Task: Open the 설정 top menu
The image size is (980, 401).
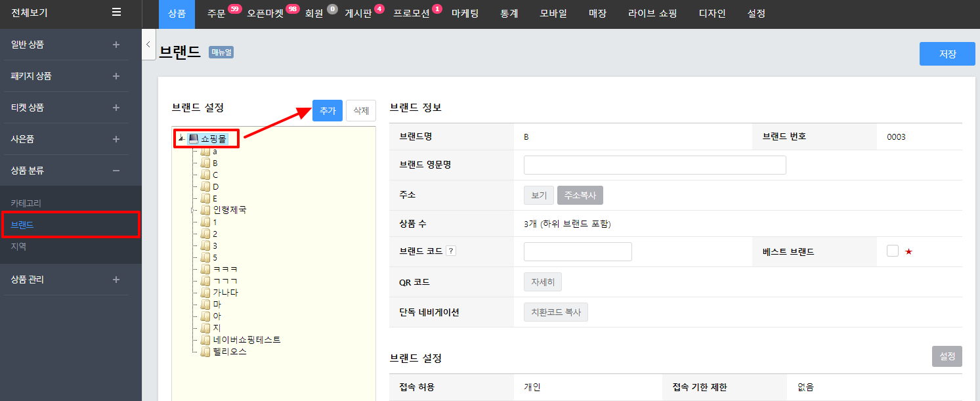Action: point(756,14)
